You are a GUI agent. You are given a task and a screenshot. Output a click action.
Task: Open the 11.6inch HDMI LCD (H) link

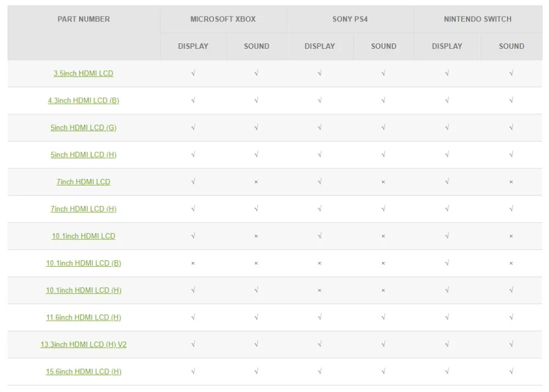[83, 317]
